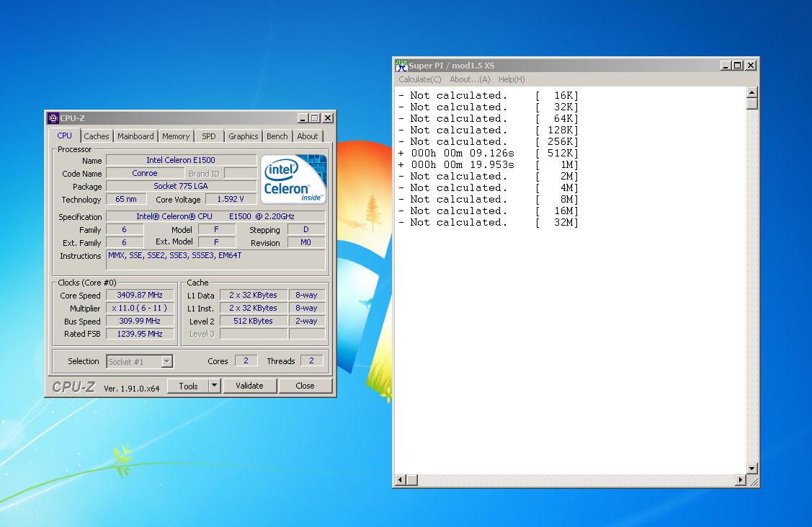812x527 pixels.
Task: Click the Validate button
Action: 249,386
